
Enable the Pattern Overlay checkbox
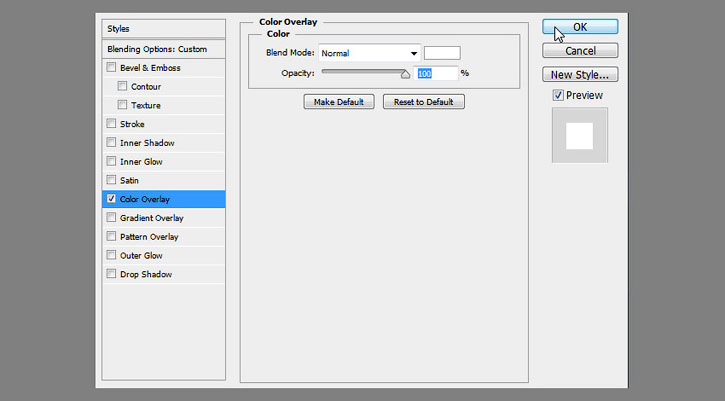click(x=111, y=236)
